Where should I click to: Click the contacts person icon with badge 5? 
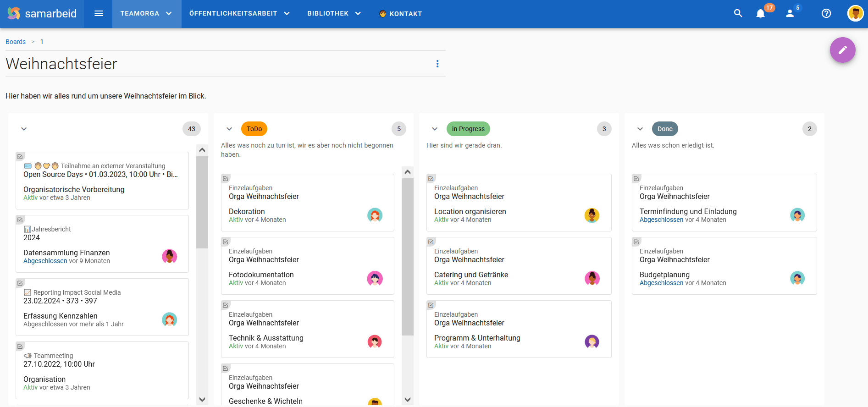point(790,14)
